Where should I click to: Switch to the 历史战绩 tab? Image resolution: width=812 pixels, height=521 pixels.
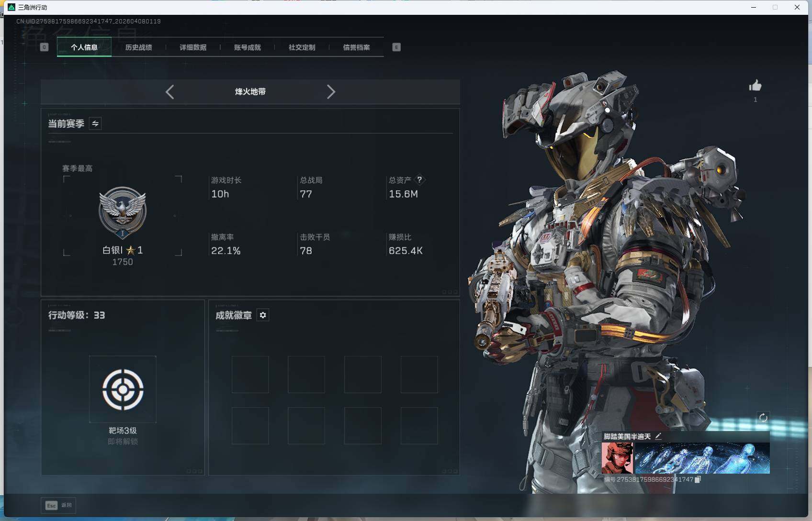(x=138, y=47)
